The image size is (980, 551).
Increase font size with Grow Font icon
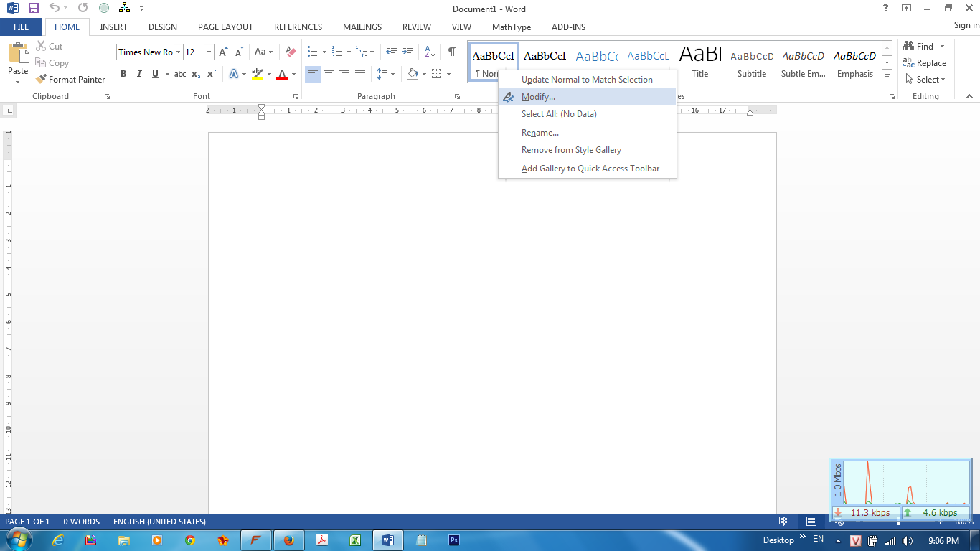[x=224, y=52]
